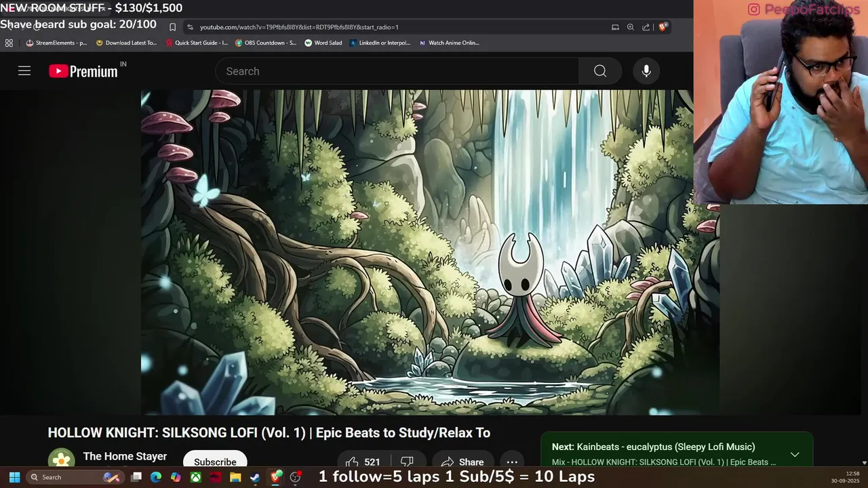Open the three-dot more actions menu
Screen dimensions: 868x488
512,462
